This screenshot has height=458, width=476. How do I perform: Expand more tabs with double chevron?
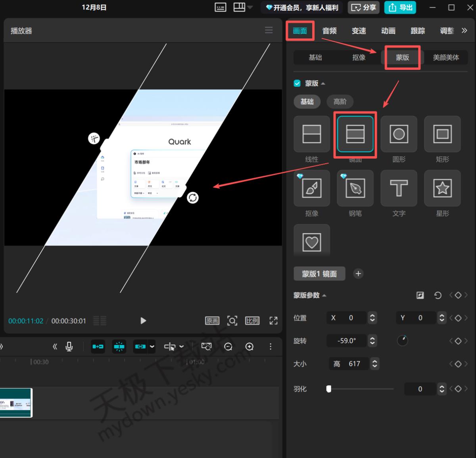(x=464, y=31)
